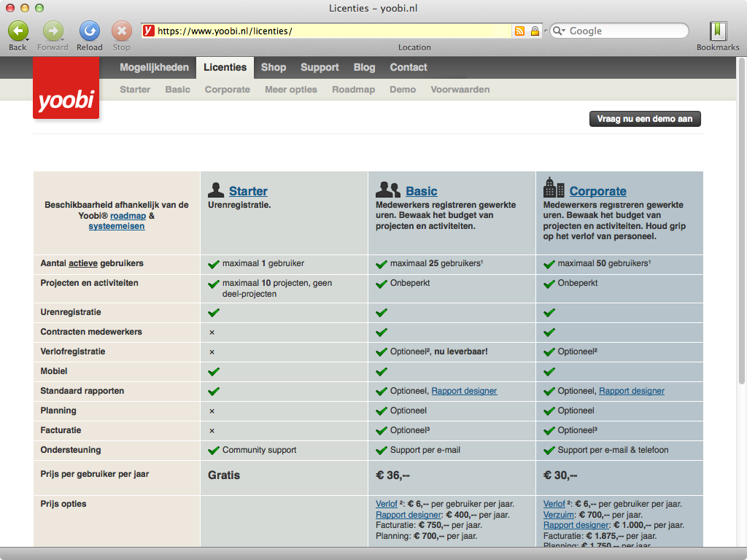Click the two-person Basic icon
Viewport: 747px width, 560px height.
coord(388,190)
